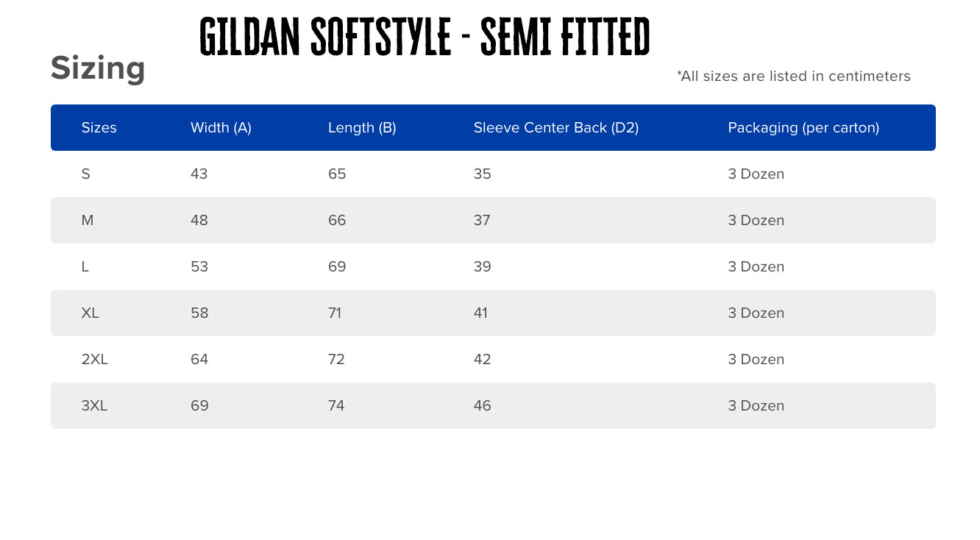
Task: Click the Width (A) column header
Action: (221, 127)
